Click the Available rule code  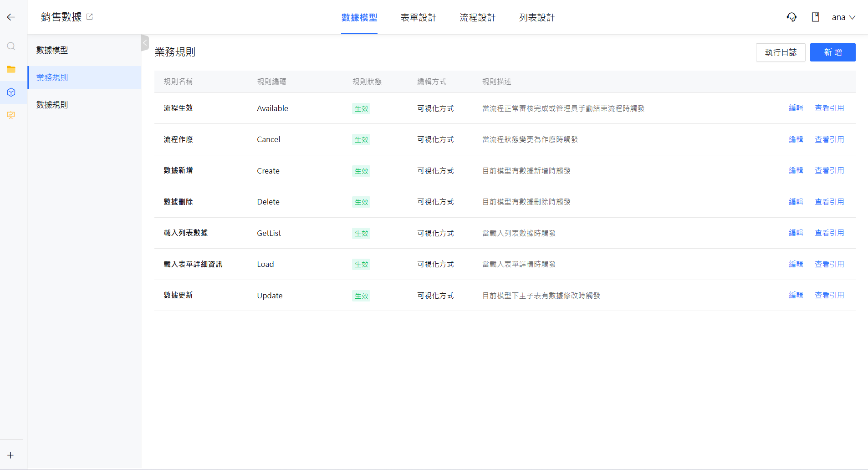pyautogui.click(x=273, y=108)
